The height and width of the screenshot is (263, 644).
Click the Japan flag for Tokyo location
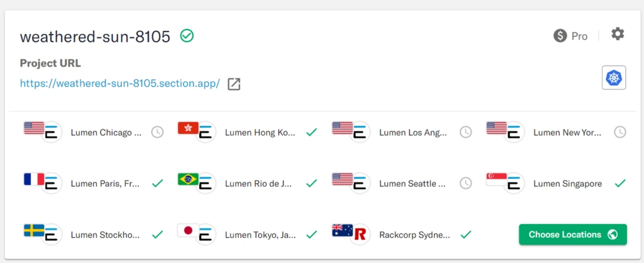(x=188, y=230)
